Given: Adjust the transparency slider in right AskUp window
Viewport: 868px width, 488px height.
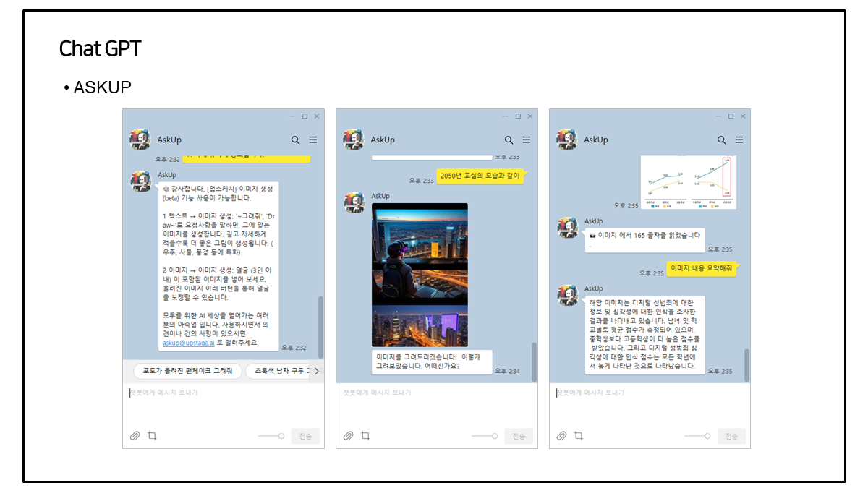Looking at the screenshot, I should pyautogui.click(x=697, y=436).
